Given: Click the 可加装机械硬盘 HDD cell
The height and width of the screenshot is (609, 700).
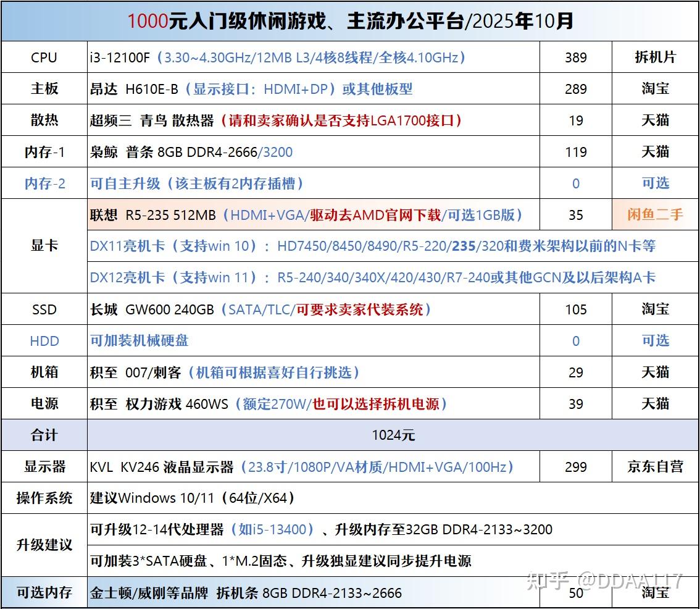Looking at the screenshot, I should [x=314, y=340].
